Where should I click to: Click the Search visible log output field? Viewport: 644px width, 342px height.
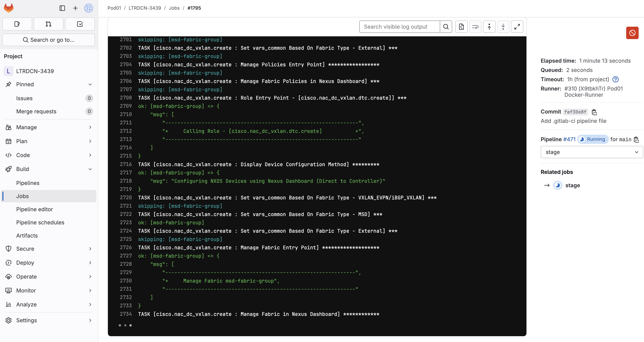coord(400,27)
